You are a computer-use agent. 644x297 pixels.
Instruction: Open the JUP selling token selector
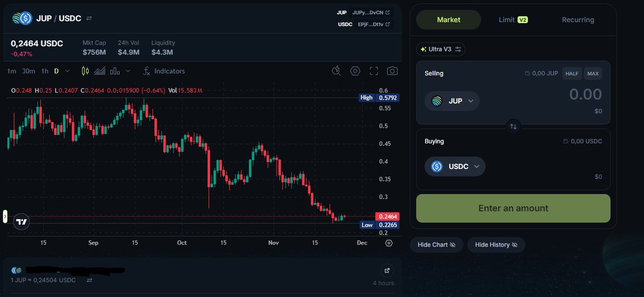click(x=452, y=101)
